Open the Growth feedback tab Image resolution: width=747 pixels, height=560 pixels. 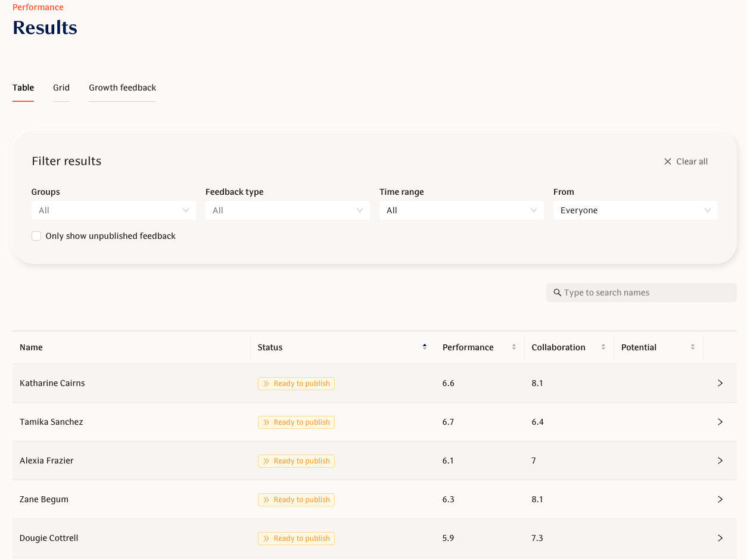tap(122, 88)
